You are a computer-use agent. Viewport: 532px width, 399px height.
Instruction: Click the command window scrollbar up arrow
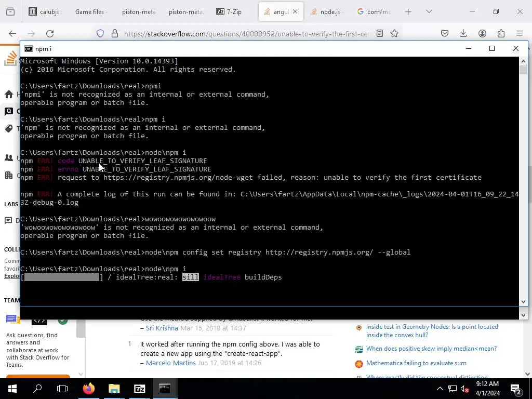[523, 61]
